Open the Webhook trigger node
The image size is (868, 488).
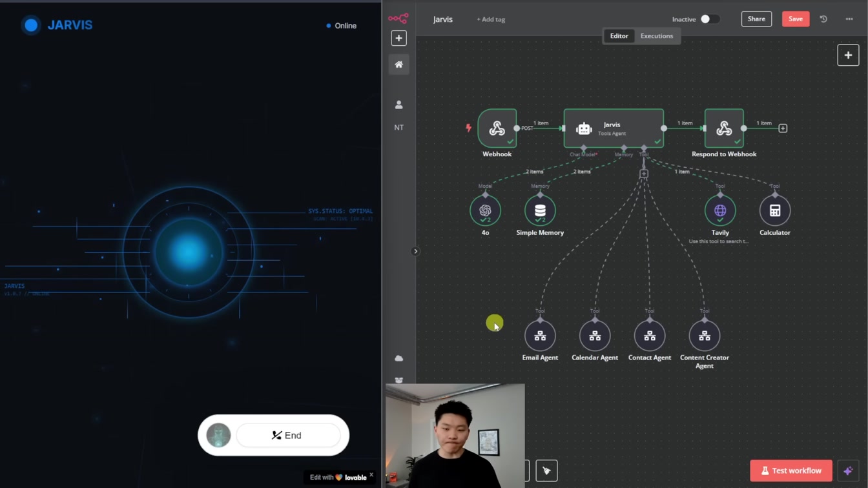tap(497, 128)
